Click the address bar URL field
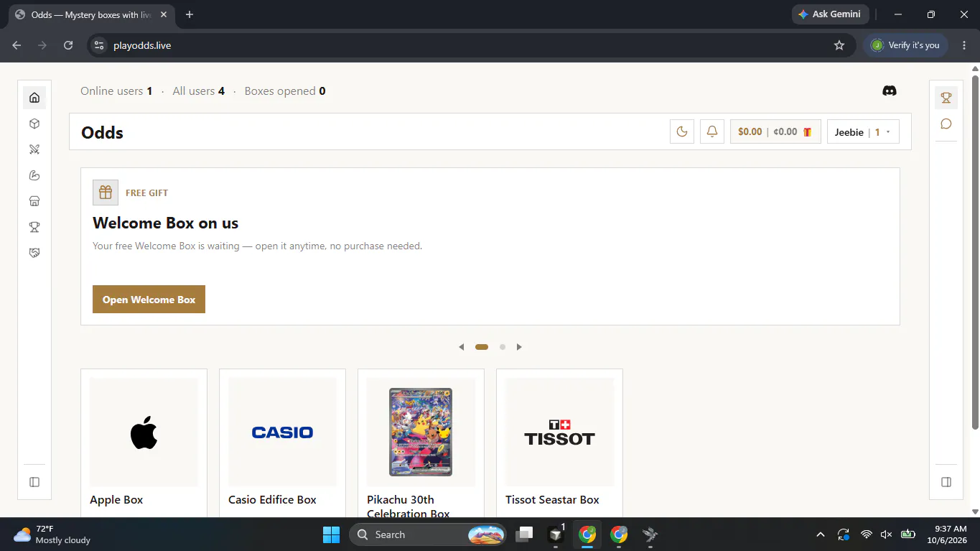This screenshot has width=980, height=551. pyautogui.click(x=470, y=45)
